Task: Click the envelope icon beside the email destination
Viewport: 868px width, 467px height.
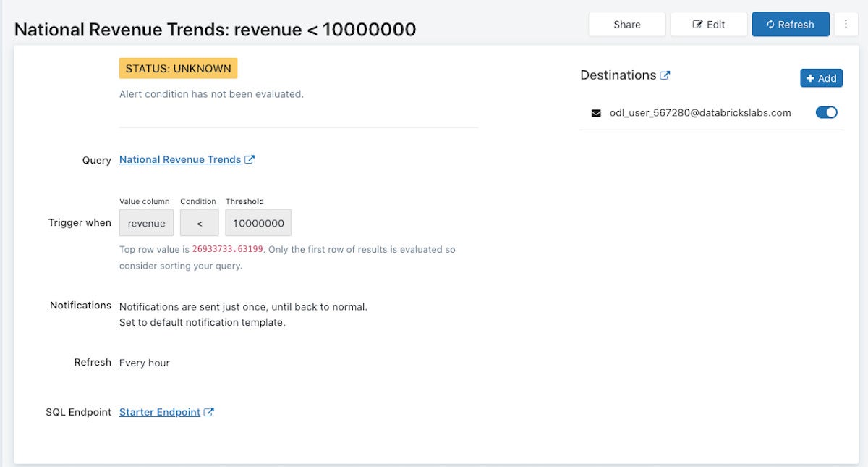Action: (x=596, y=113)
